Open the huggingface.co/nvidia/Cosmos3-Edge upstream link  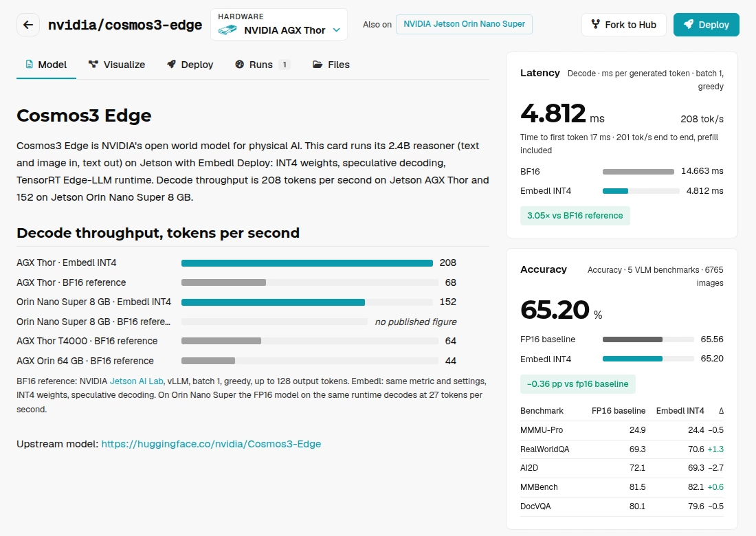pyautogui.click(x=211, y=444)
